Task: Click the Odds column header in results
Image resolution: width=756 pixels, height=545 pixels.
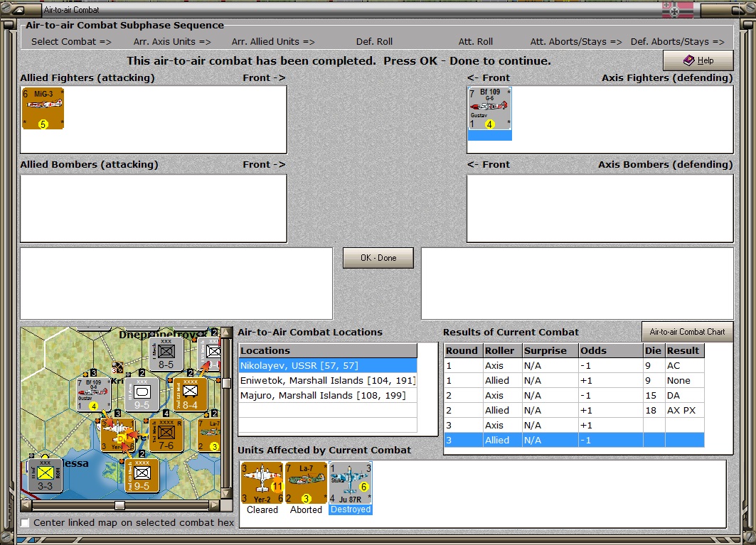Action: 610,350
